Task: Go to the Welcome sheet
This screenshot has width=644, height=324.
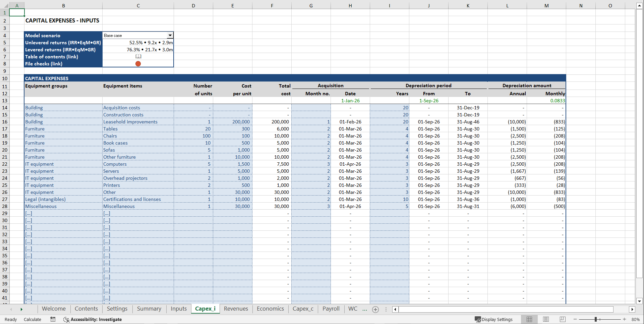Action: click(x=53, y=309)
